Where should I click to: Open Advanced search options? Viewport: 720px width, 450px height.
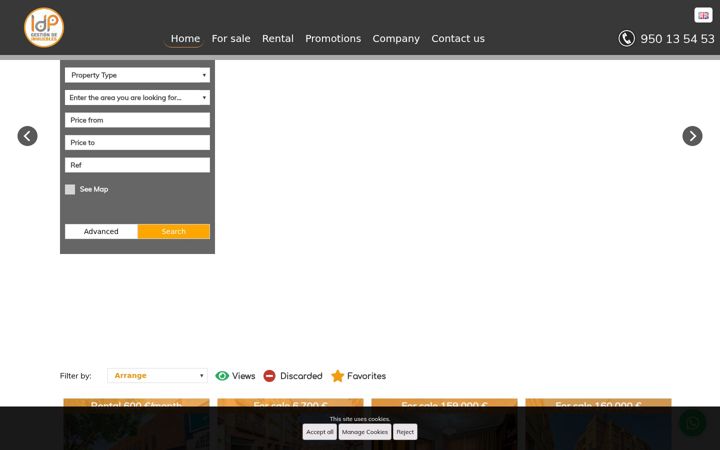(101, 231)
